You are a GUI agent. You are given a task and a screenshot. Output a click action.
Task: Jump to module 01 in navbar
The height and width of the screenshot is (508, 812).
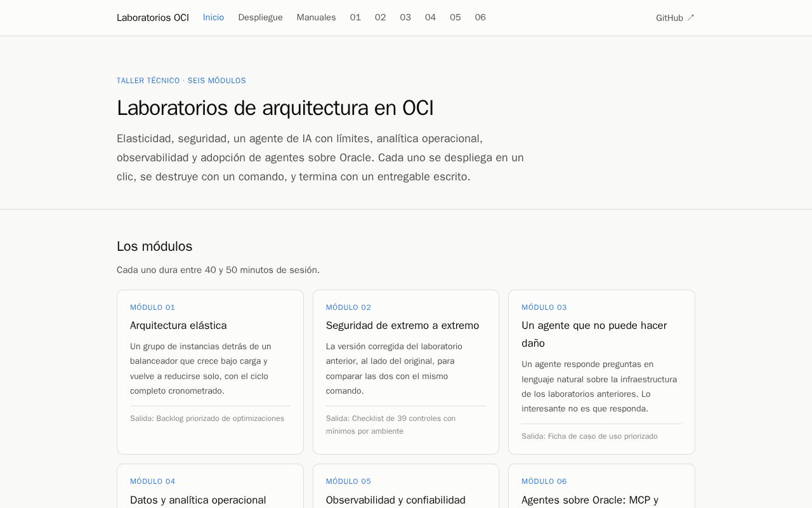pyautogui.click(x=355, y=17)
